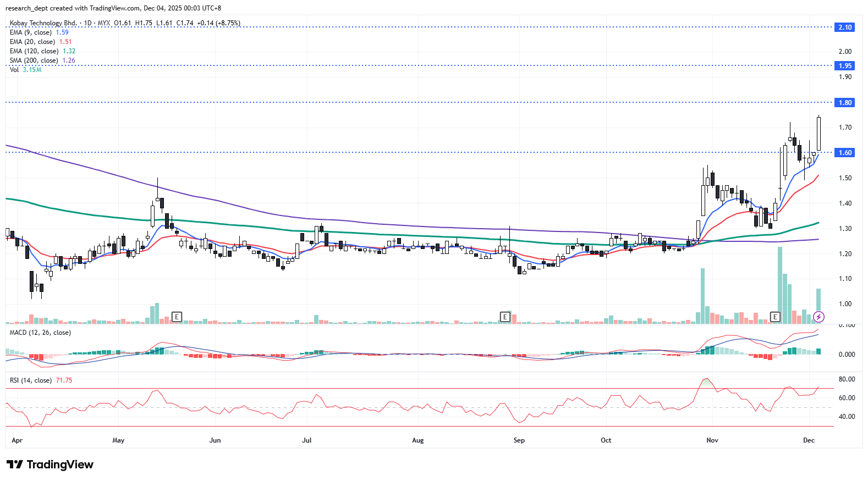Click the earnings marker in mid-May

click(177, 317)
